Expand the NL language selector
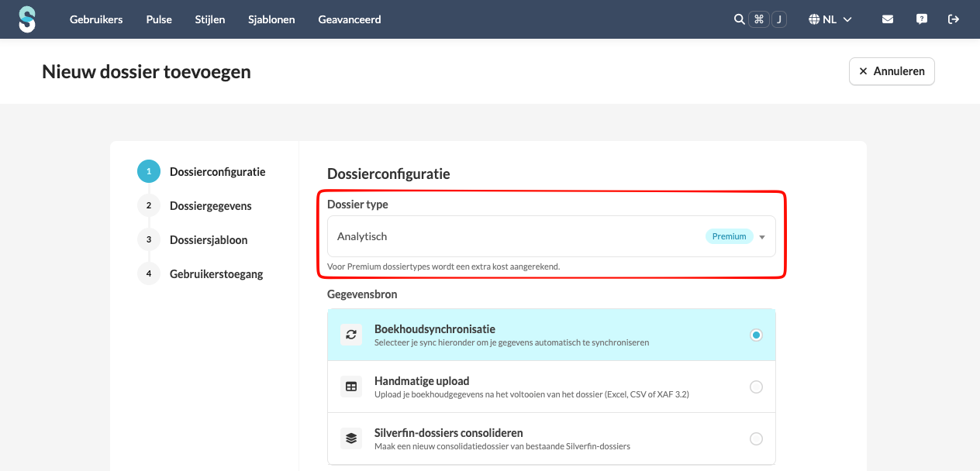Image resolution: width=980 pixels, height=471 pixels. tap(830, 19)
